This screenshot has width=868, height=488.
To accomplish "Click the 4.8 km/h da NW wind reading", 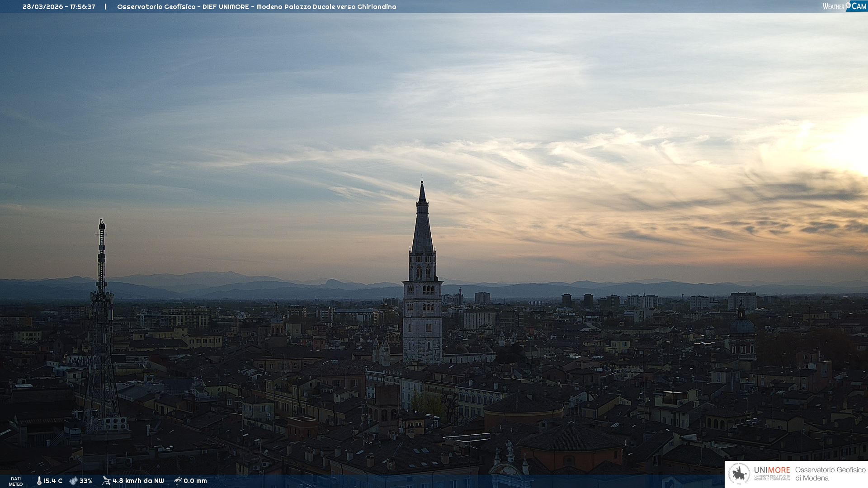I will pos(138,481).
